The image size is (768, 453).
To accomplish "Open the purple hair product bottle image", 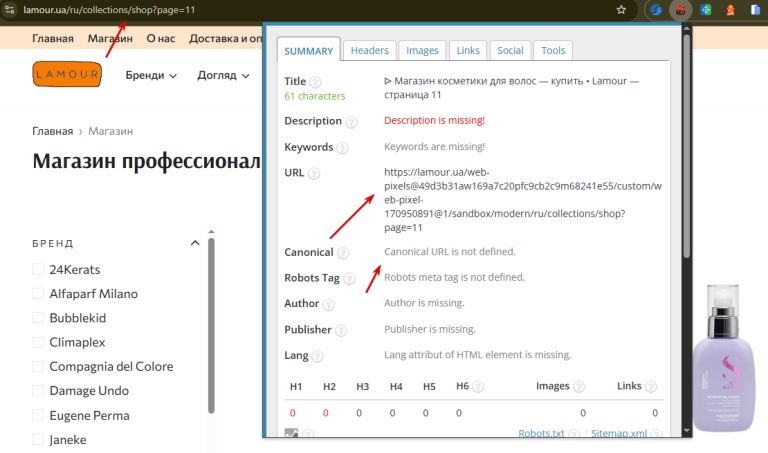I will [724, 358].
